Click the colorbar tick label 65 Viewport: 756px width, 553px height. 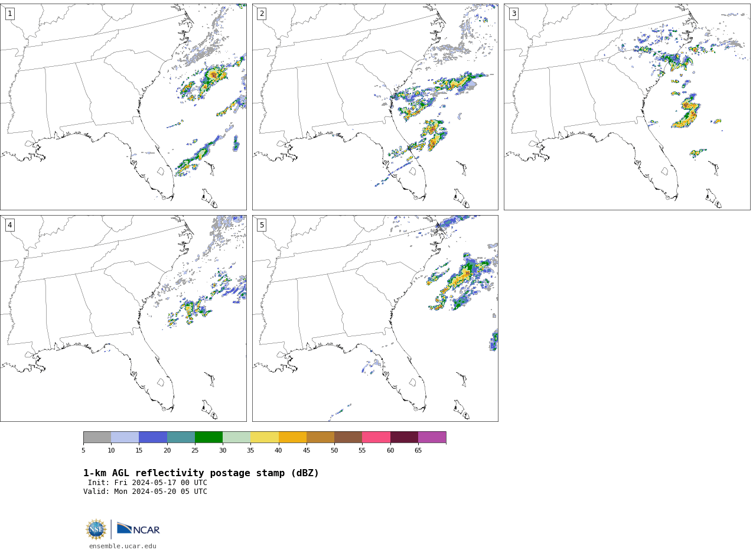(418, 450)
